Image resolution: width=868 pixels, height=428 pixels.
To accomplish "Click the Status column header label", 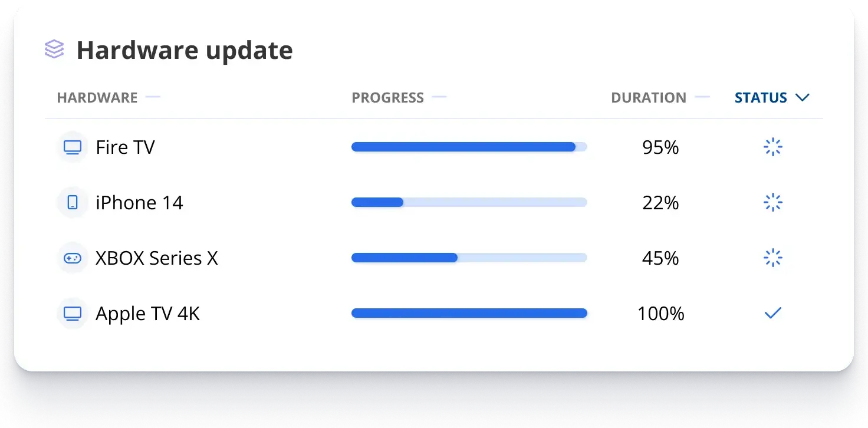I will pos(761,97).
